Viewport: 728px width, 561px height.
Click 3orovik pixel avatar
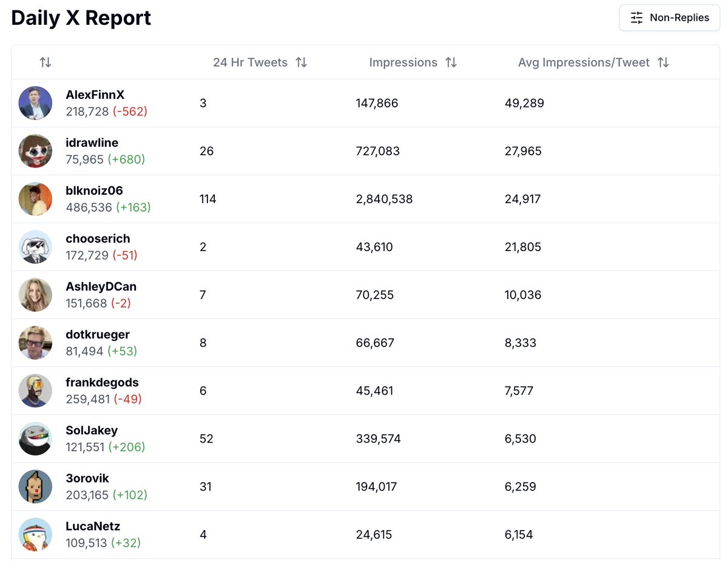pos(35,486)
